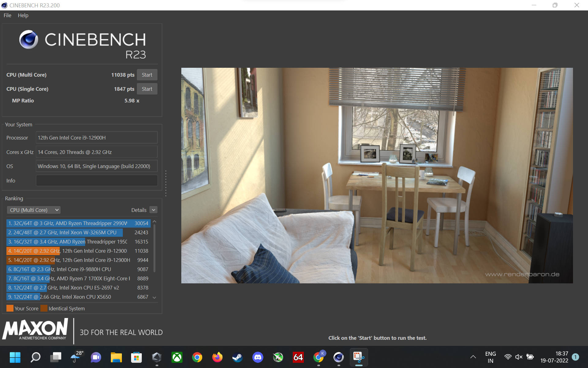Open taskbar Search

point(35,357)
